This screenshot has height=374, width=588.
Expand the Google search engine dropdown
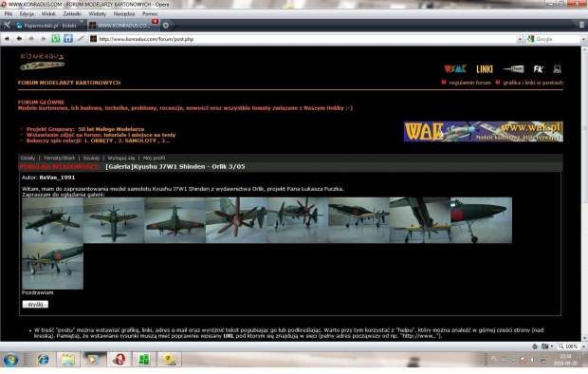tap(583, 39)
